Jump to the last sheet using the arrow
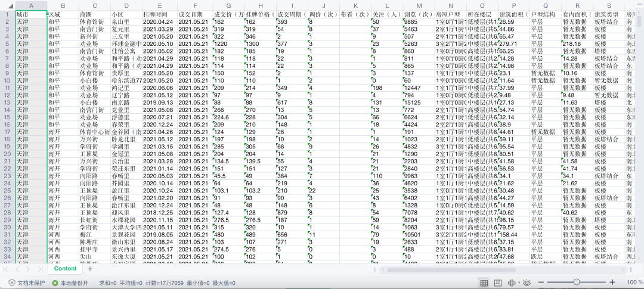The image size is (644, 289). (x=40, y=269)
